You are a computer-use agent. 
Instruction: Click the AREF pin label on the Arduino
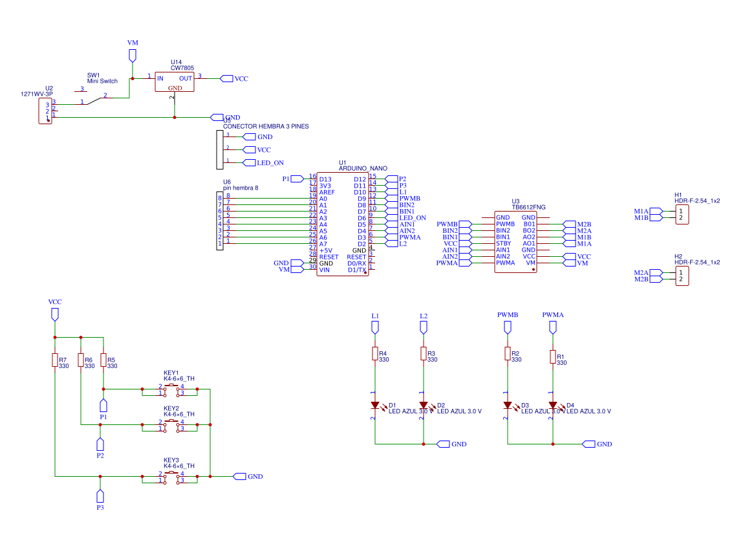[x=327, y=192]
